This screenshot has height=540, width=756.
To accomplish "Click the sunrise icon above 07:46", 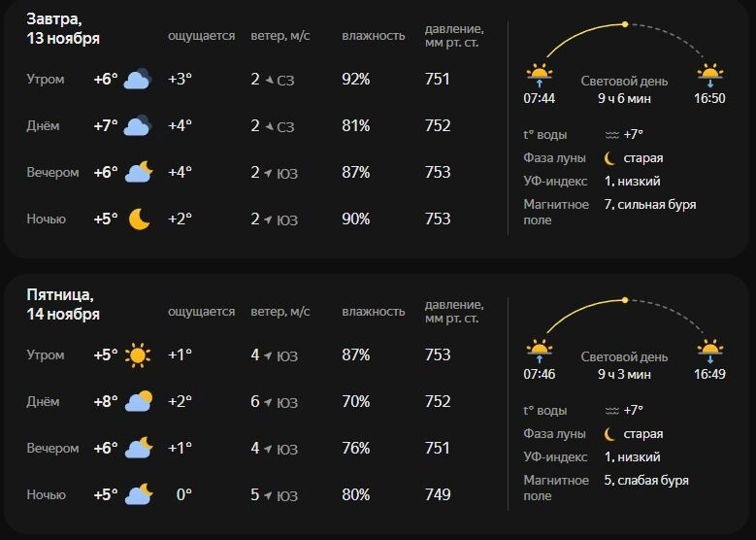I will pos(539,351).
